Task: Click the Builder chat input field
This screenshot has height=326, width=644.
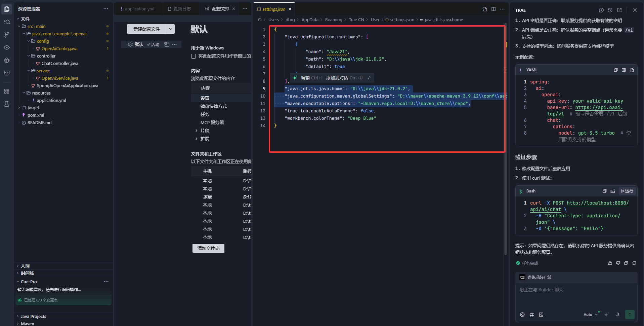Action: [576, 296]
